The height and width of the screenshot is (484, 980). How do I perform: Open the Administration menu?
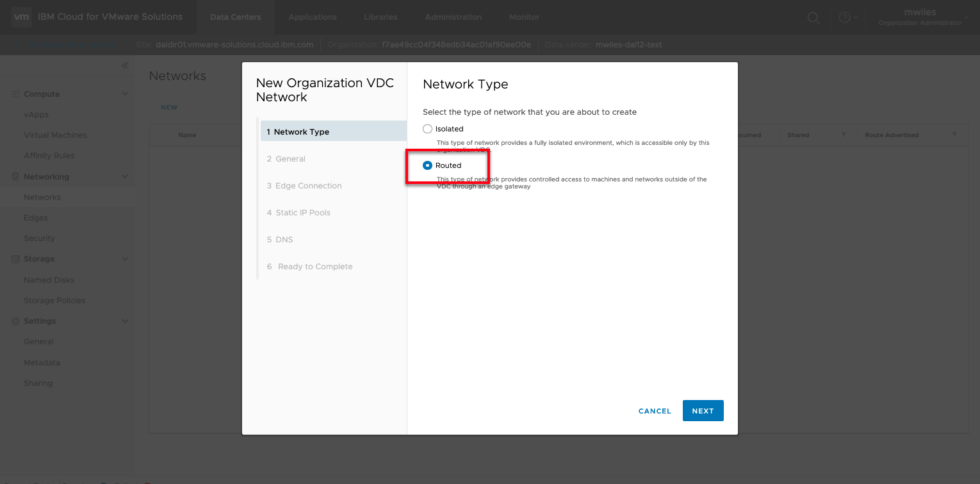[x=453, y=17]
